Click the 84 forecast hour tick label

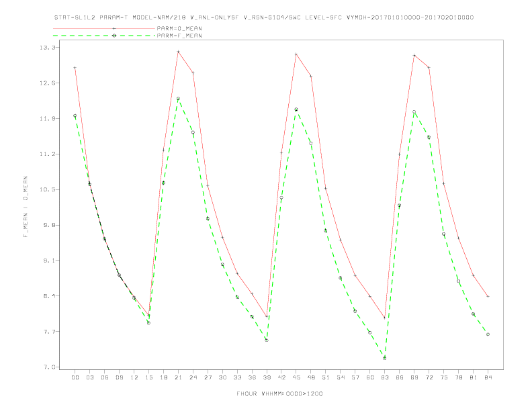(488, 377)
